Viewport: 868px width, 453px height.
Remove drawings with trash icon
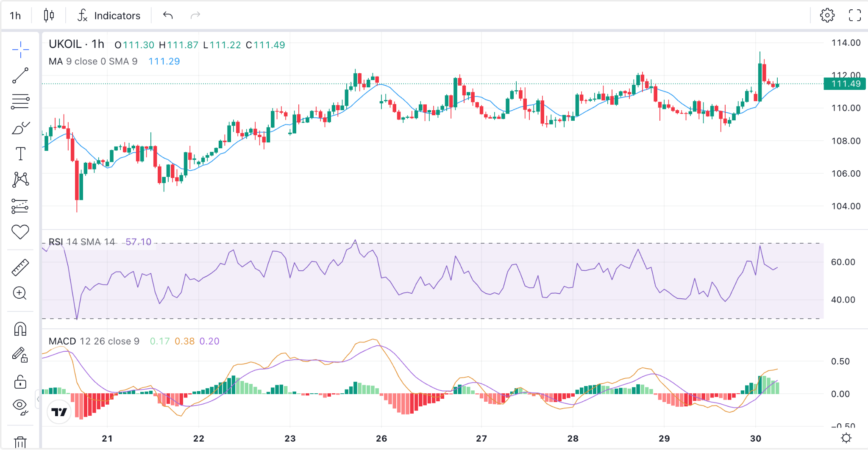20,442
